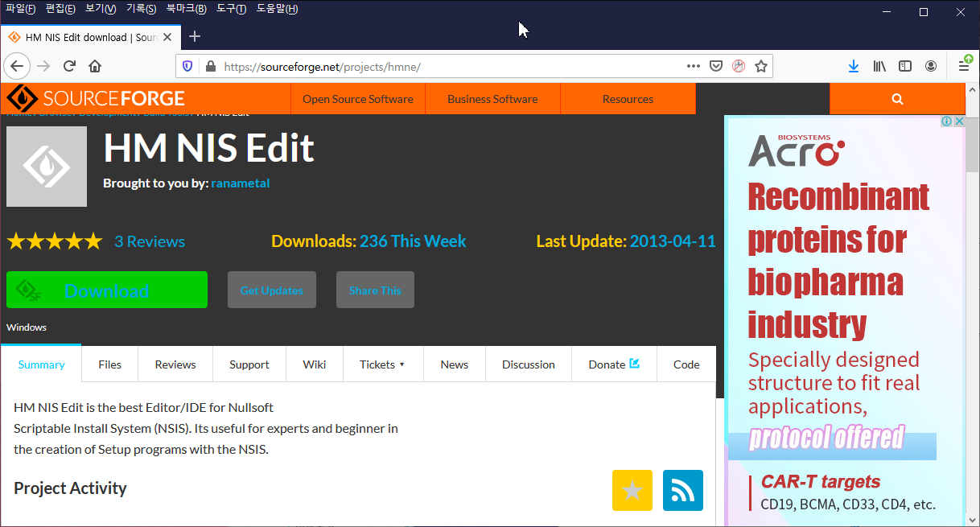Click the yellow star favorite button
The image size is (980, 527).
pos(632,490)
